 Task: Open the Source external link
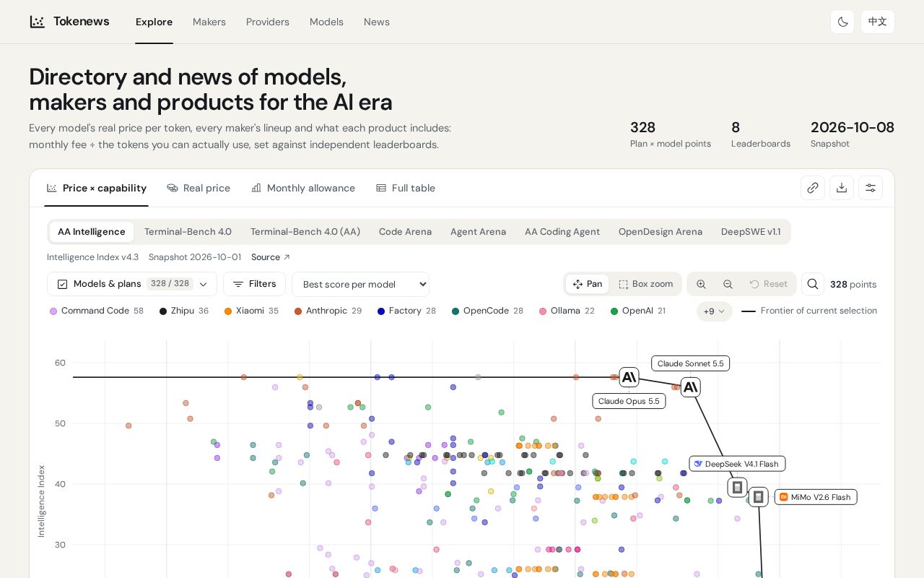coord(271,257)
